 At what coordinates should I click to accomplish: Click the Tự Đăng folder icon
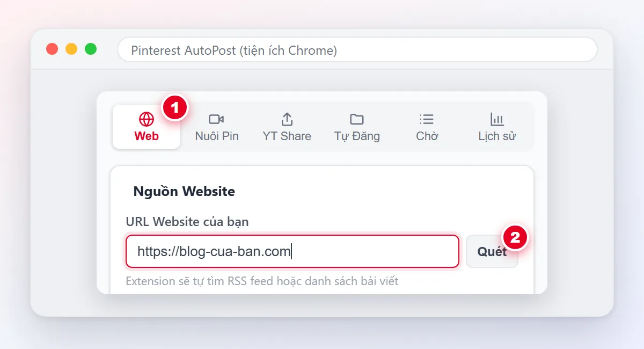(357, 119)
